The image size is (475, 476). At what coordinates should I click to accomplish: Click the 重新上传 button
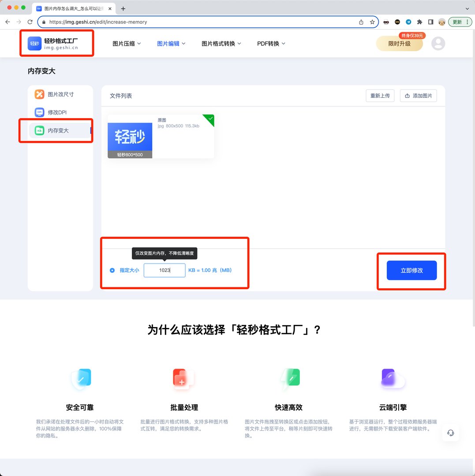[x=380, y=96]
